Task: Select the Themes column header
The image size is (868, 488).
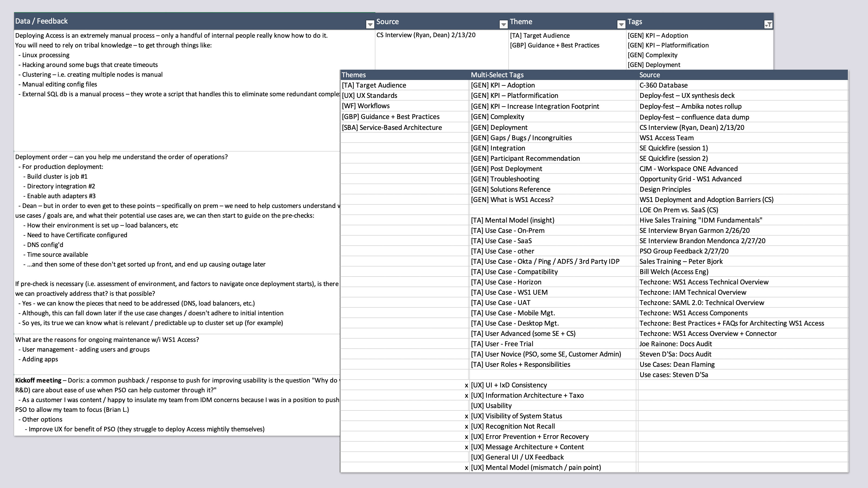Action: coord(404,75)
